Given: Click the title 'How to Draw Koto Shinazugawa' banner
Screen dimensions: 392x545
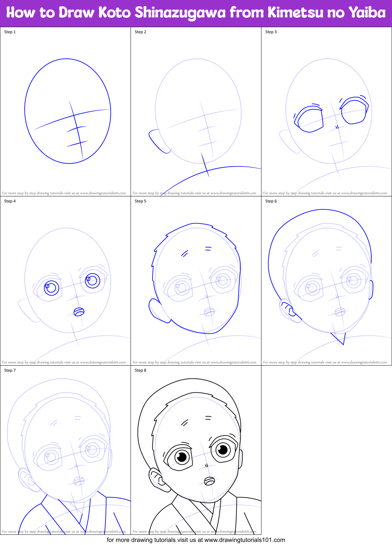Looking at the screenshot, I should 196,13.
